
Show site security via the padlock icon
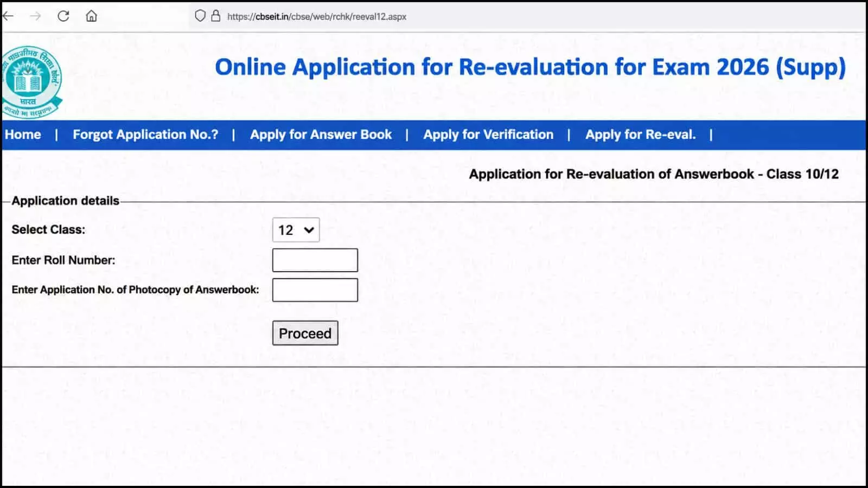tap(215, 16)
